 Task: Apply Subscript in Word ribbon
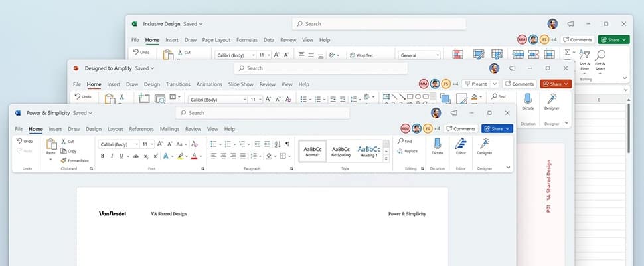[x=146, y=156]
